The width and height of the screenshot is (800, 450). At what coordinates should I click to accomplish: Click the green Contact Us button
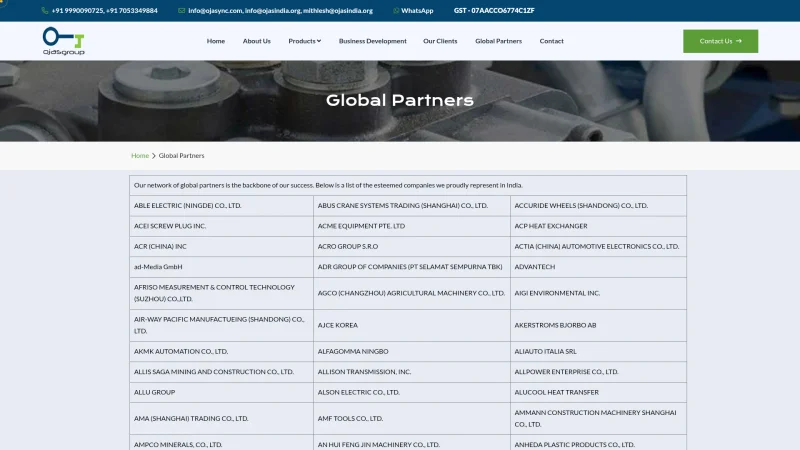720,41
